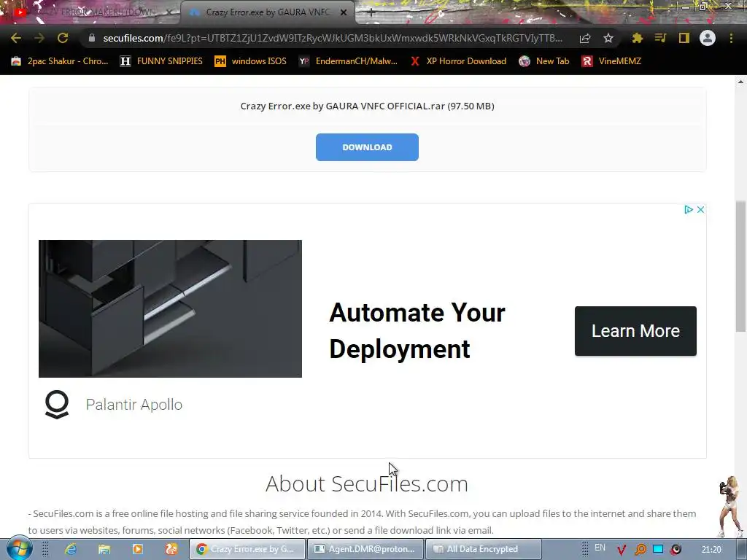The height and width of the screenshot is (560, 747).
Task: Open the media control playlist icon
Action: pyautogui.click(x=660, y=38)
